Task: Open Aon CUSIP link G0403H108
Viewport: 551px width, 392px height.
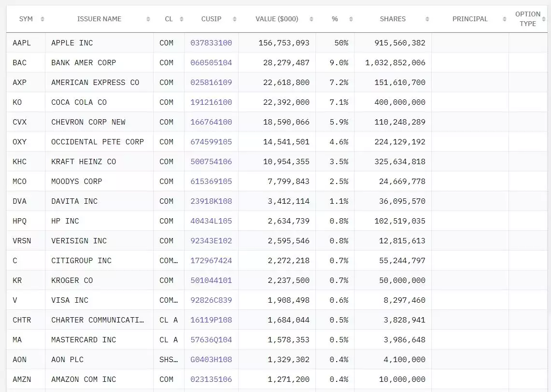Action: (x=211, y=359)
